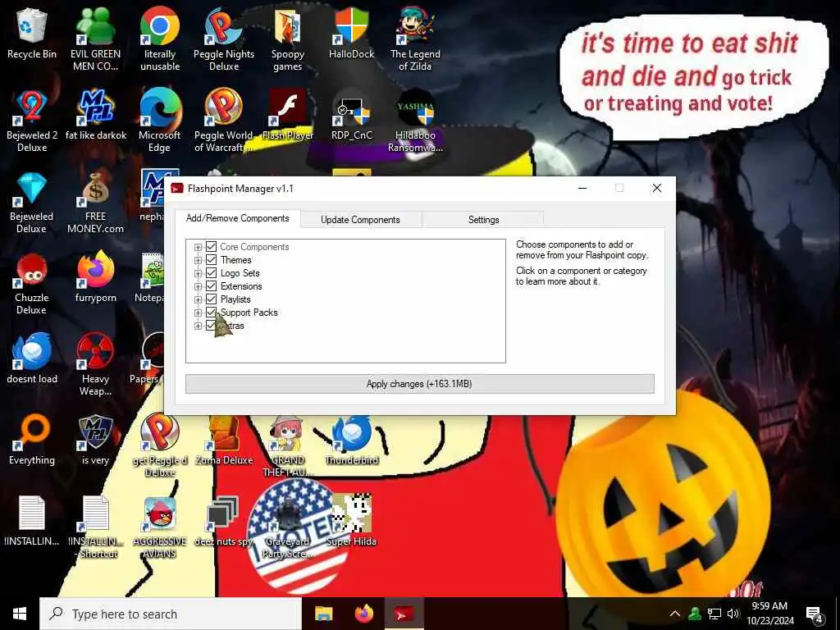Image resolution: width=840 pixels, height=630 pixels.
Task: Select the Playlists tree item label
Action: click(x=235, y=299)
